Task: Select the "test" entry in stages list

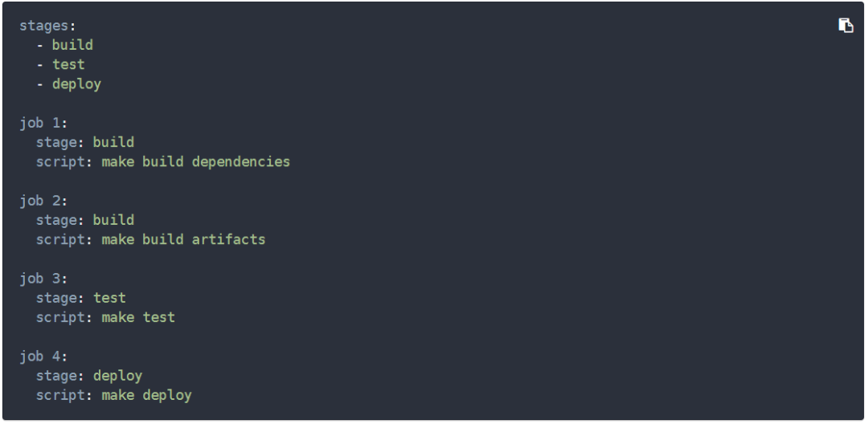Action: click(68, 65)
